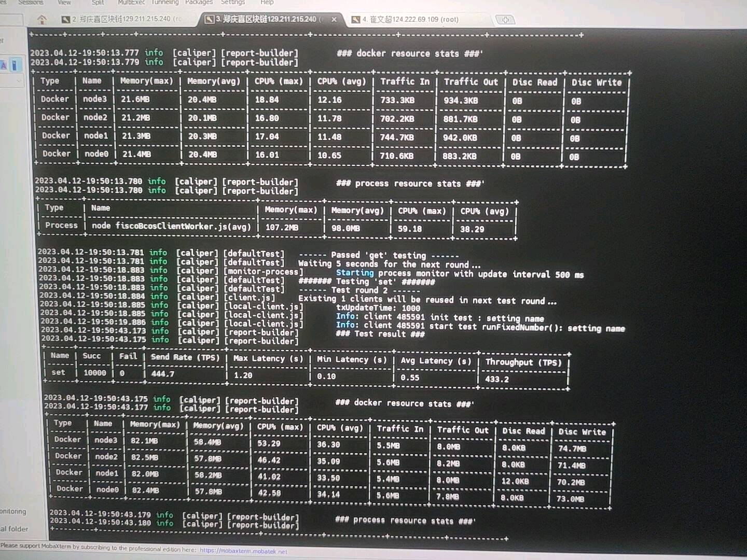Screen dimensions: 747x560
Task: Click the blue sidebar file icon
Action: pyautogui.click(x=15, y=65)
